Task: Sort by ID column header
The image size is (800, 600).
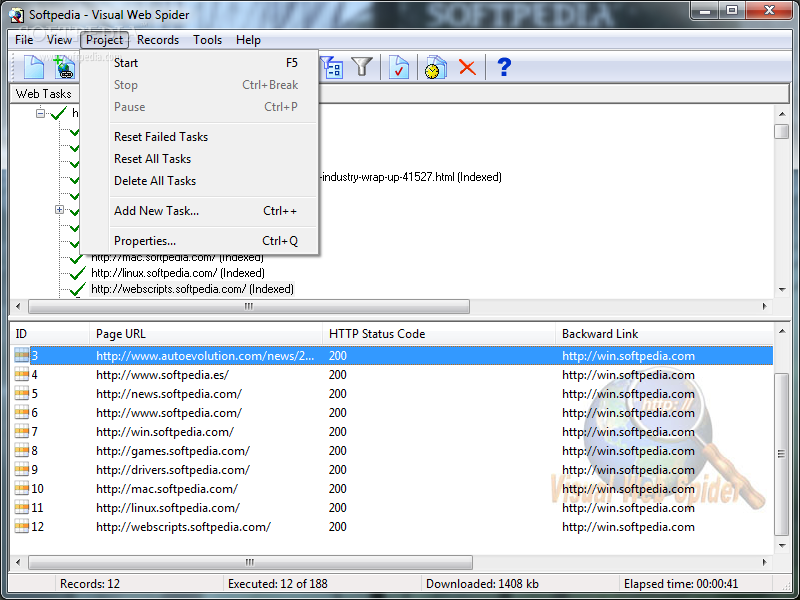Action: tap(50, 334)
